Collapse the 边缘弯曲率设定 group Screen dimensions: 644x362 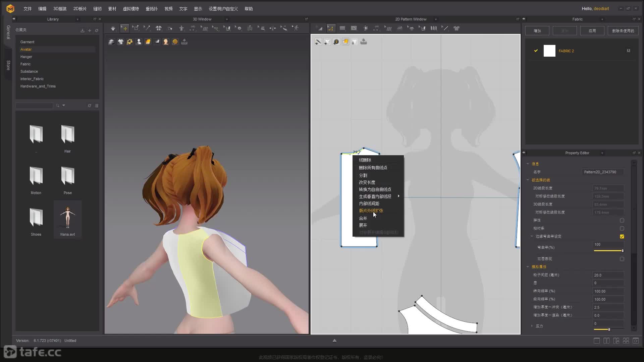coord(532,236)
